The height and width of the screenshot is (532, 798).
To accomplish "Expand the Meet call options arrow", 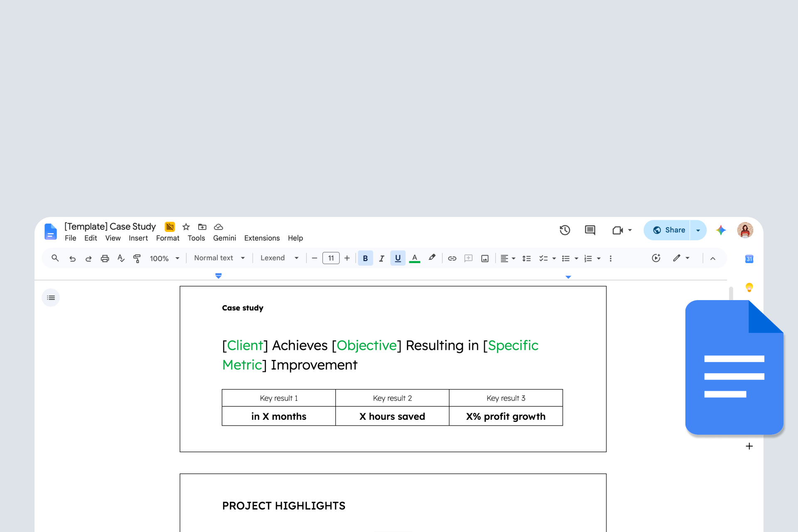I will 630,230.
